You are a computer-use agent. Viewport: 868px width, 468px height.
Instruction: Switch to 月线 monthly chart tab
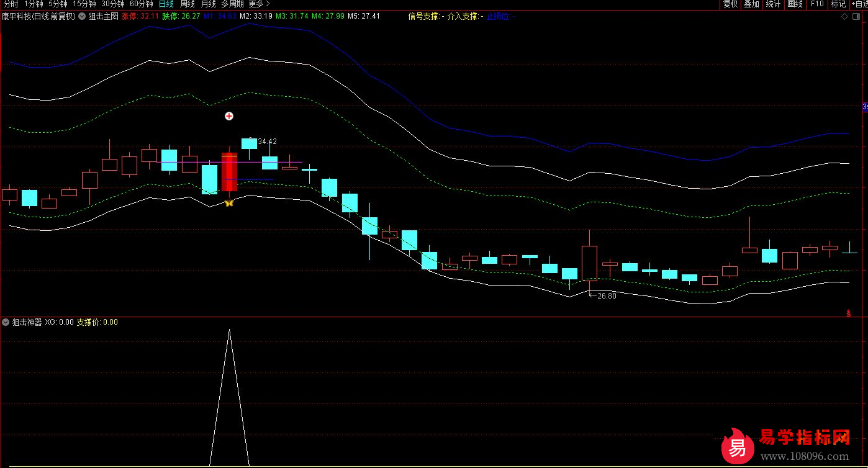point(208,4)
